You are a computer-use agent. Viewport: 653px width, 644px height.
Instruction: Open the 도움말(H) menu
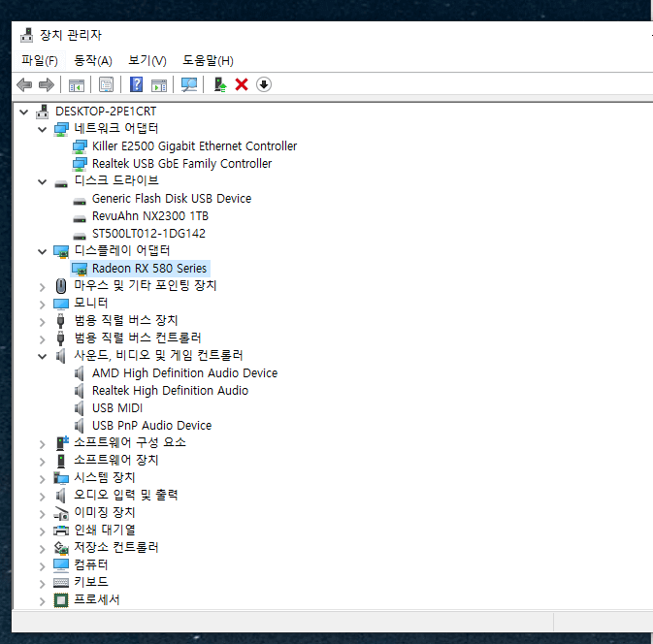pos(208,61)
